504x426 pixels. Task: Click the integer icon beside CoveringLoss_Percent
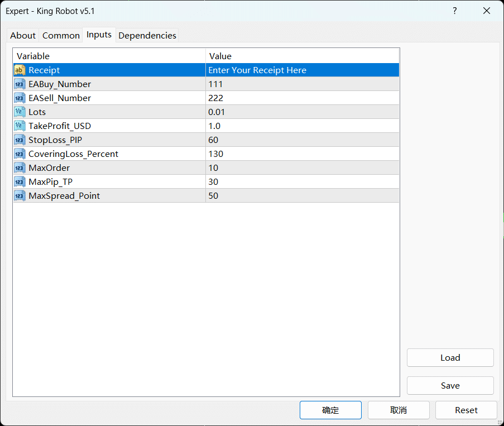click(20, 154)
